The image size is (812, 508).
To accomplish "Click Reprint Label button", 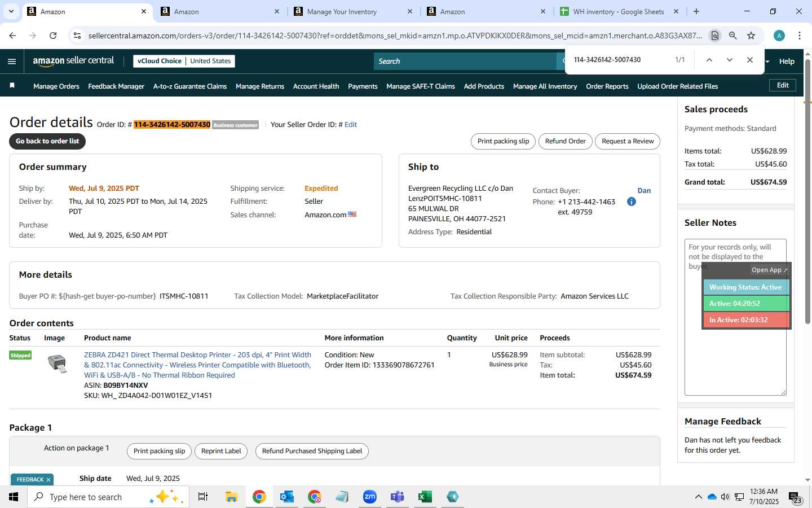I will coord(221,451).
